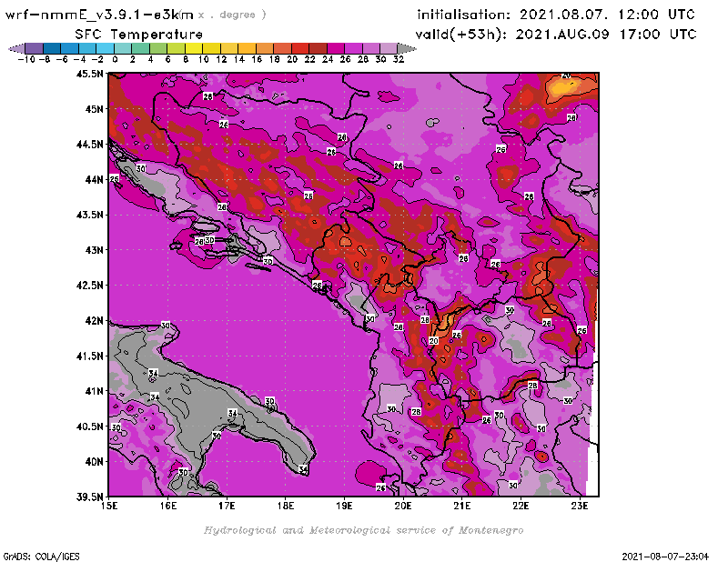The image size is (728, 562).
Task: Click the '44.5N' latitude label
Action: pos(89,145)
